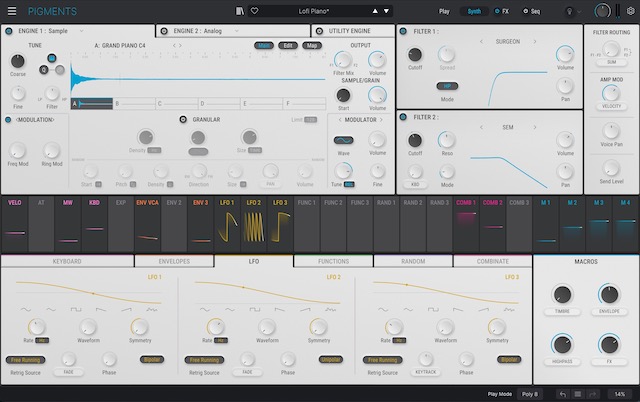The height and width of the screenshot is (402, 640).
Task: Open the light bulb tips icon
Action: (x=571, y=11)
